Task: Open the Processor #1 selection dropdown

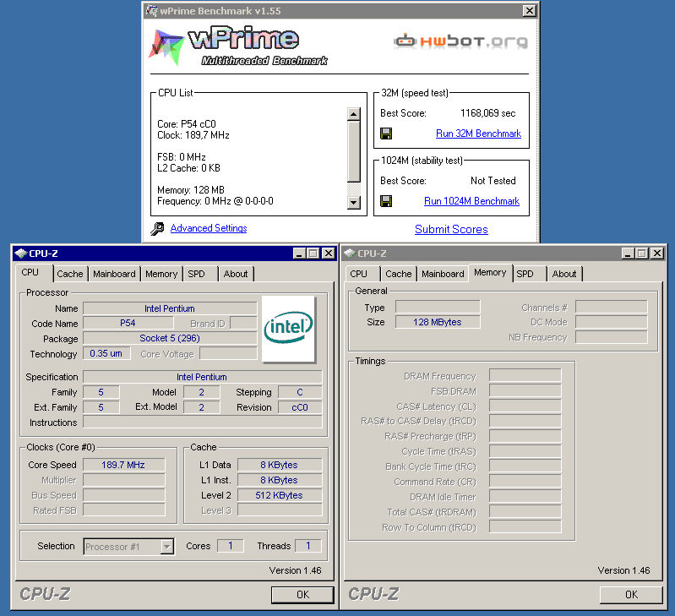Action: 166,547
